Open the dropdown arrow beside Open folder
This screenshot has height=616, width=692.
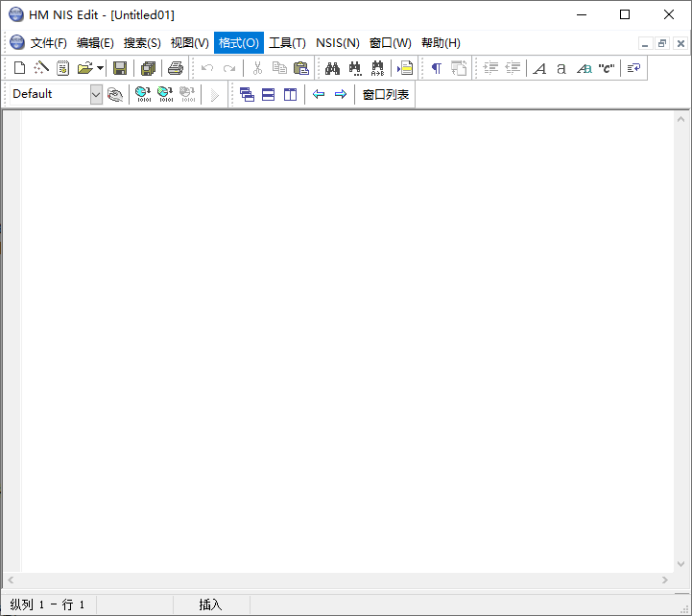click(100, 68)
